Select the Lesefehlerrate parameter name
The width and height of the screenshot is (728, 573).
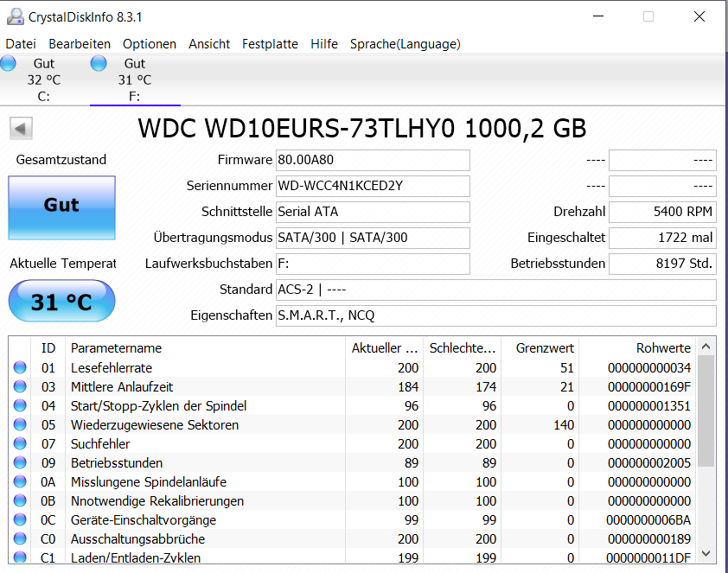pos(112,368)
